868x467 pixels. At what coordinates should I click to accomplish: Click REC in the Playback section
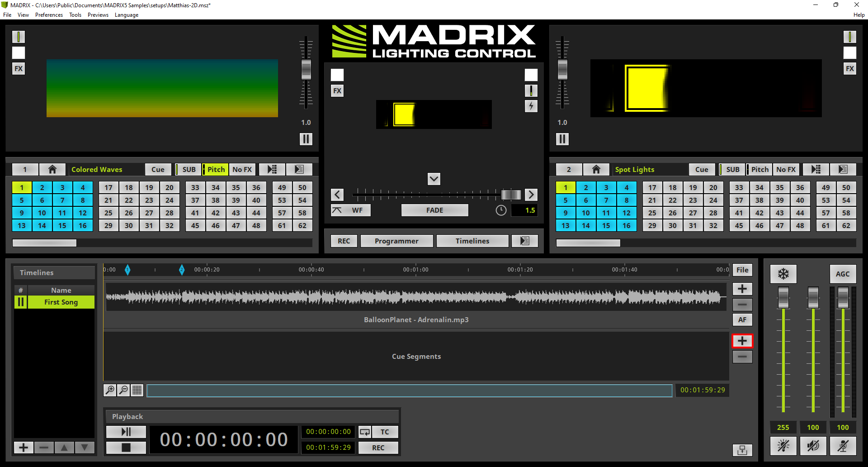tap(378, 448)
